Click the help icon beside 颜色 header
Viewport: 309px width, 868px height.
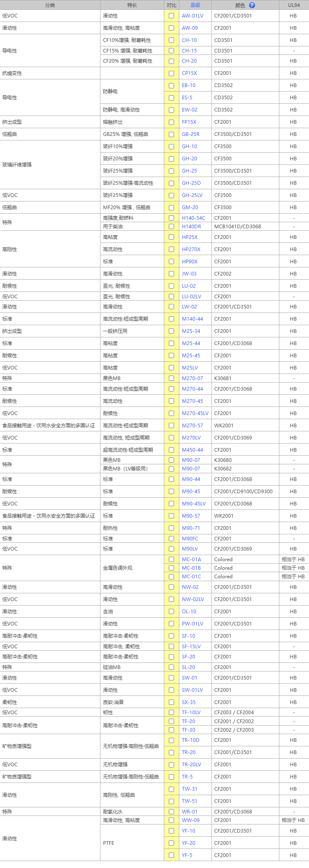point(252,5)
